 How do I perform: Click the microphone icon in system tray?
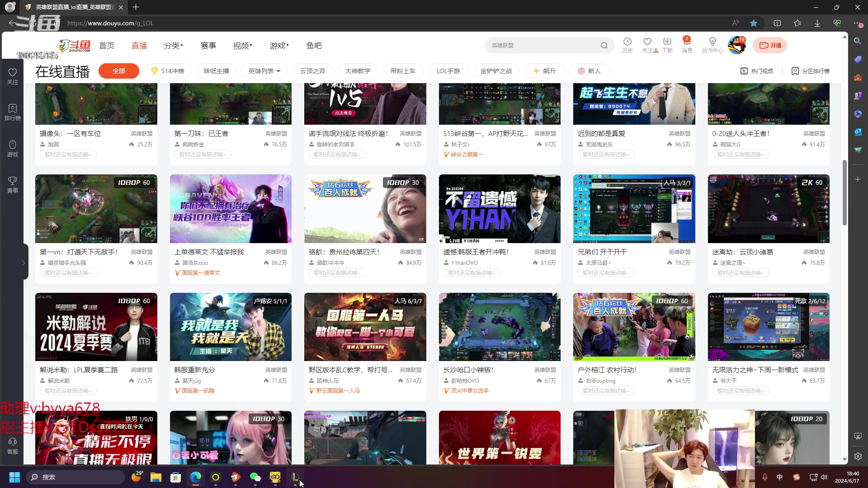pyautogui.click(x=765, y=477)
